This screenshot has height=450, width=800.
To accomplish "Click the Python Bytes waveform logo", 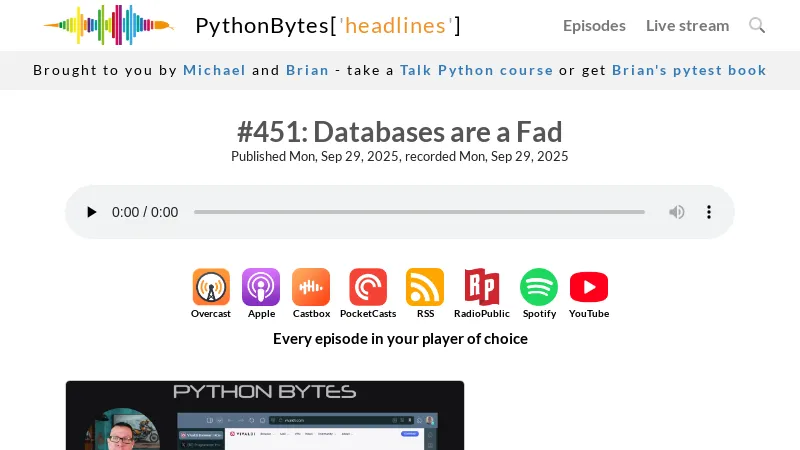I will tap(108, 26).
